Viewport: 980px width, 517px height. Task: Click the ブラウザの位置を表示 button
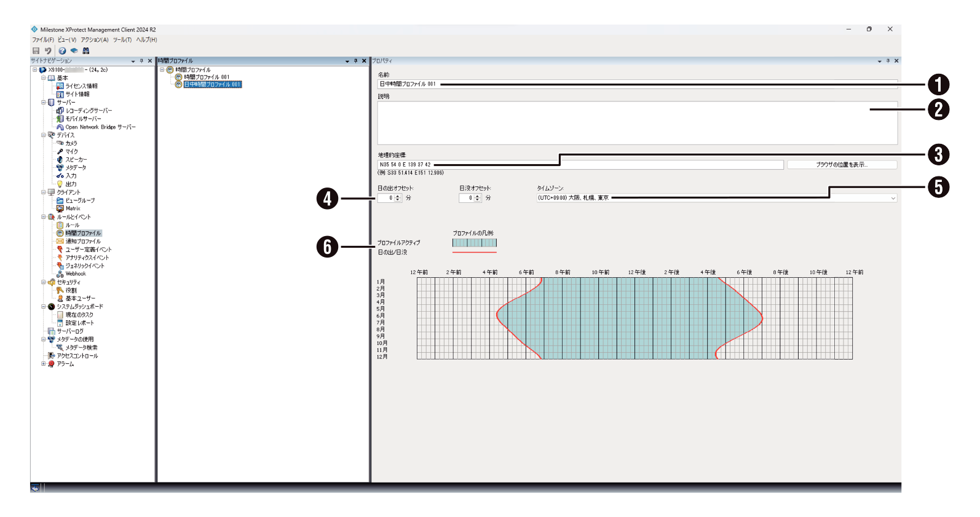[842, 165]
